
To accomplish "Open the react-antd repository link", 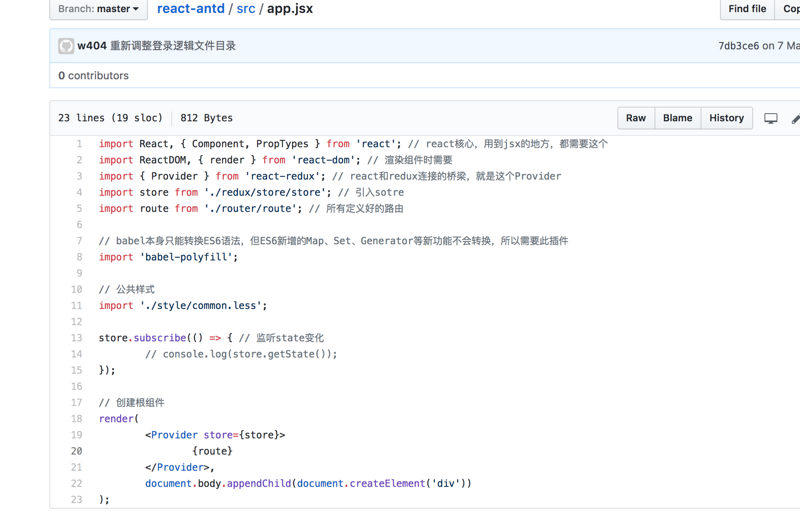I will pyautogui.click(x=191, y=9).
